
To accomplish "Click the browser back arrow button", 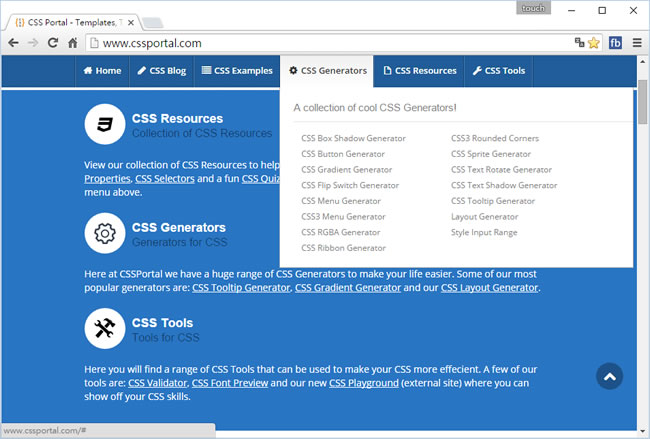I will click(x=13, y=43).
